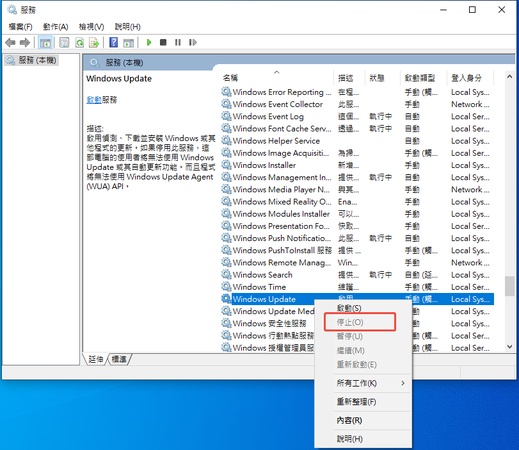Select Windows Mixed Reality service row
This screenshot has height=450, width=519.
(357, 202)
